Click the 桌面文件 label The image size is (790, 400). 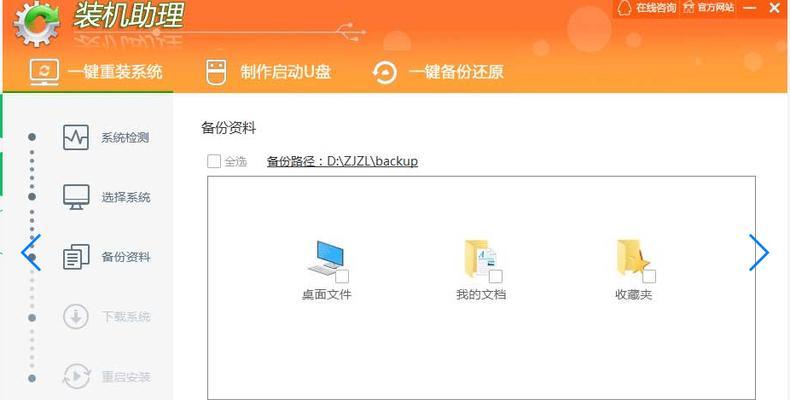[326, 294]
